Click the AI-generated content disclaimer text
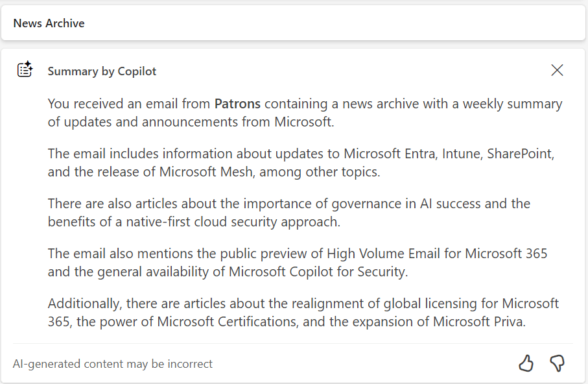Screen dimensions: 588x384 [x=113, y=364]
